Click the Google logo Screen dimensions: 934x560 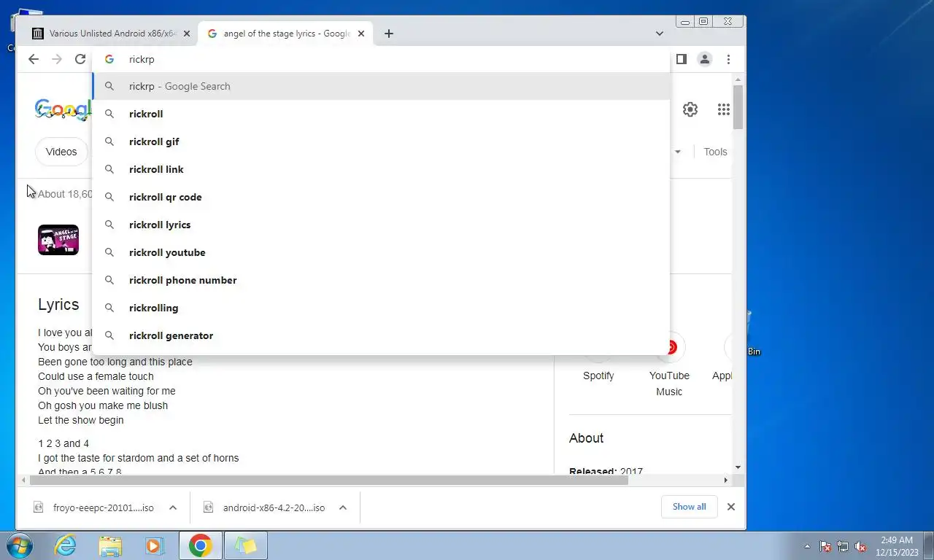[63, 109]
